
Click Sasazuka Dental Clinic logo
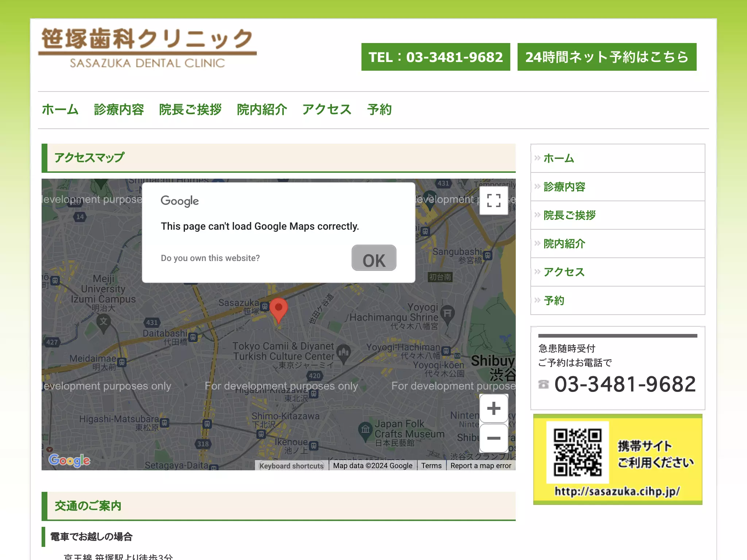point(147,48)
